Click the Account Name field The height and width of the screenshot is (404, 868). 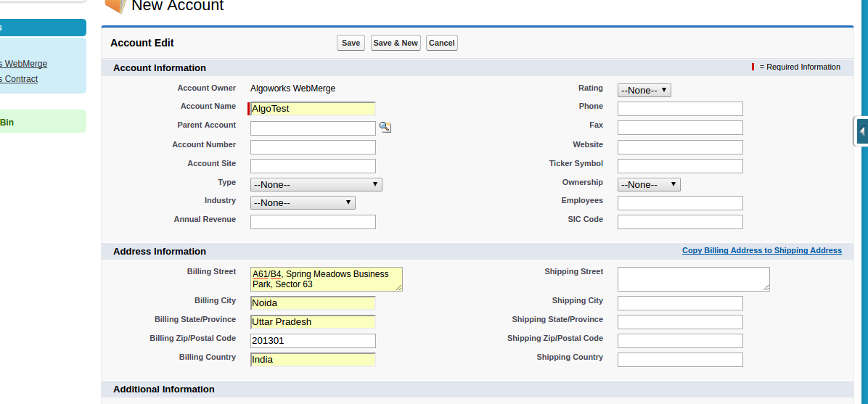313,109
